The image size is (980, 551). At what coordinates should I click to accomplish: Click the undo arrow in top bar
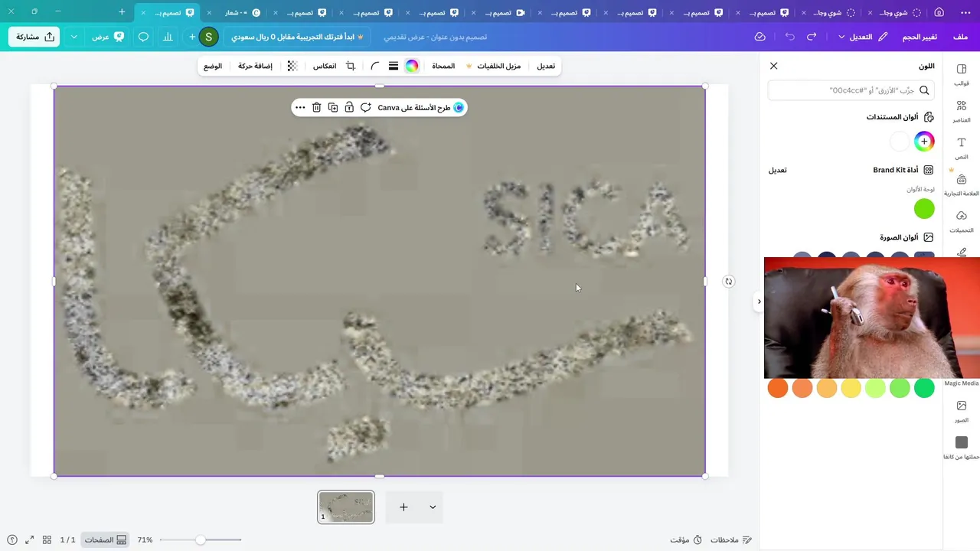[789, 37]
